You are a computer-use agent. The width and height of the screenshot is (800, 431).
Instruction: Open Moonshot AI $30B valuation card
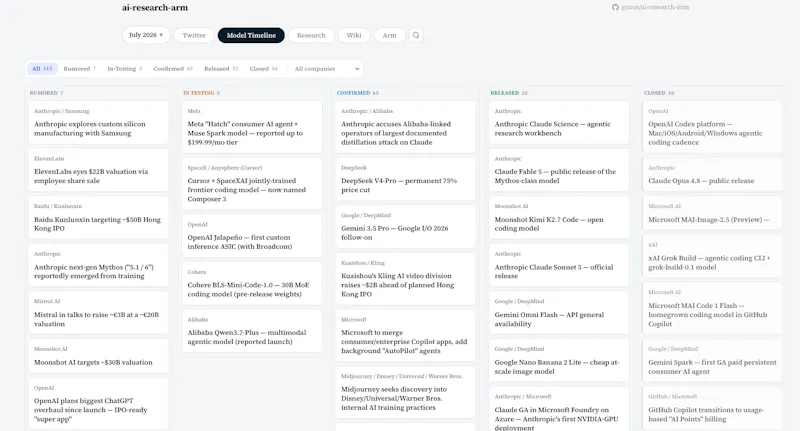coord(98,356)
